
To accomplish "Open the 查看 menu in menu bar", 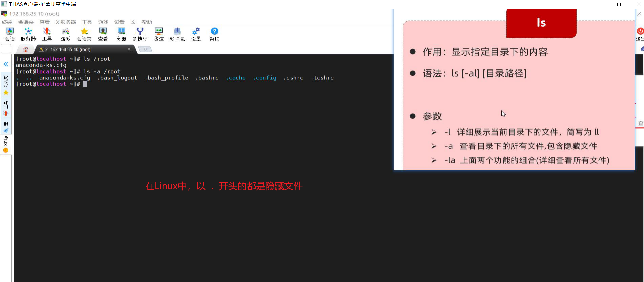I will (x=45, y=22).
